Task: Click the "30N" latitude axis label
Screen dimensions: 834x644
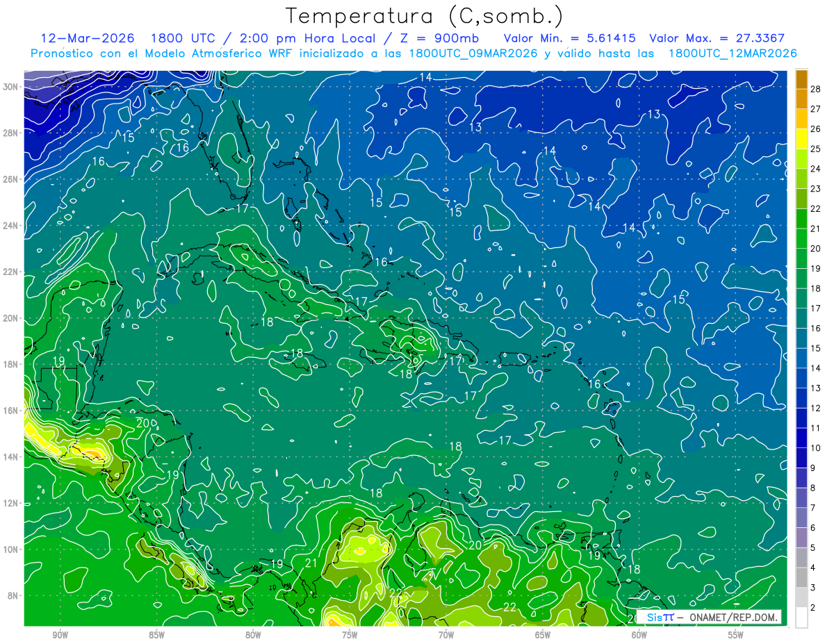Action: pos(11,86)
